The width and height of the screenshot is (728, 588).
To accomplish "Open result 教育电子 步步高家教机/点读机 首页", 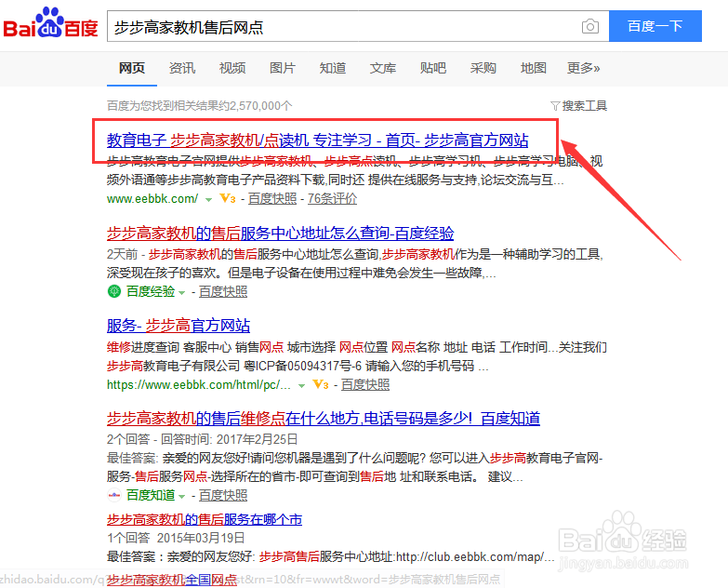I will [x=318, y=140].
